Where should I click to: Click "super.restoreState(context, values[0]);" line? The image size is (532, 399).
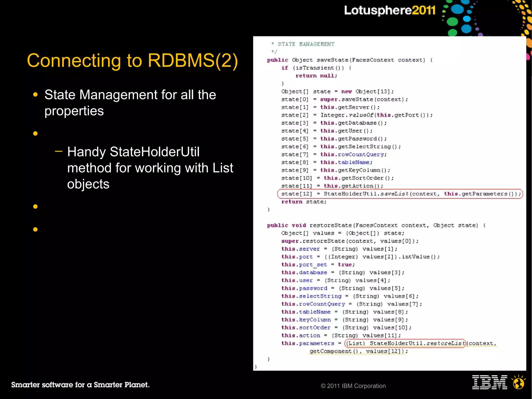(x=350, y=241)
